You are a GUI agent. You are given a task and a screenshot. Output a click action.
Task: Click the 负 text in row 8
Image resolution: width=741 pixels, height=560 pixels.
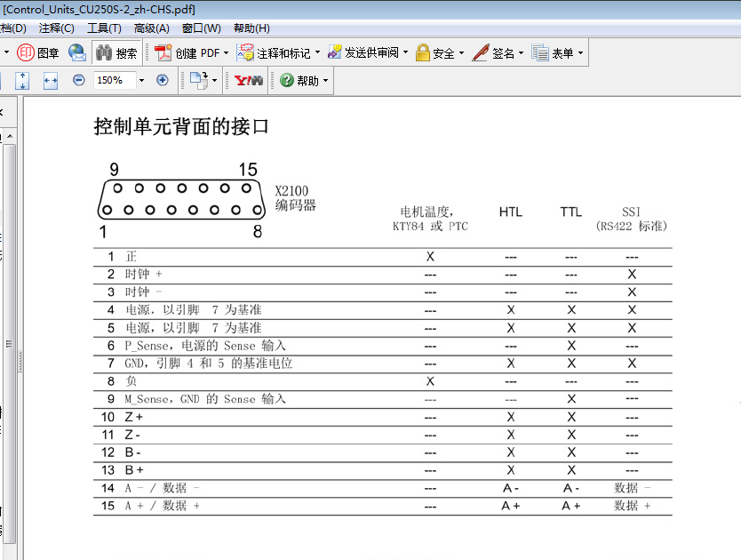(131, 381)
